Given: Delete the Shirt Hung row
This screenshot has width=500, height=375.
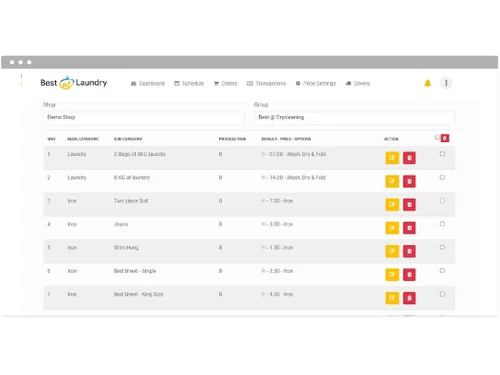Looking at the screenshot, I should click(x=409, y=251).
